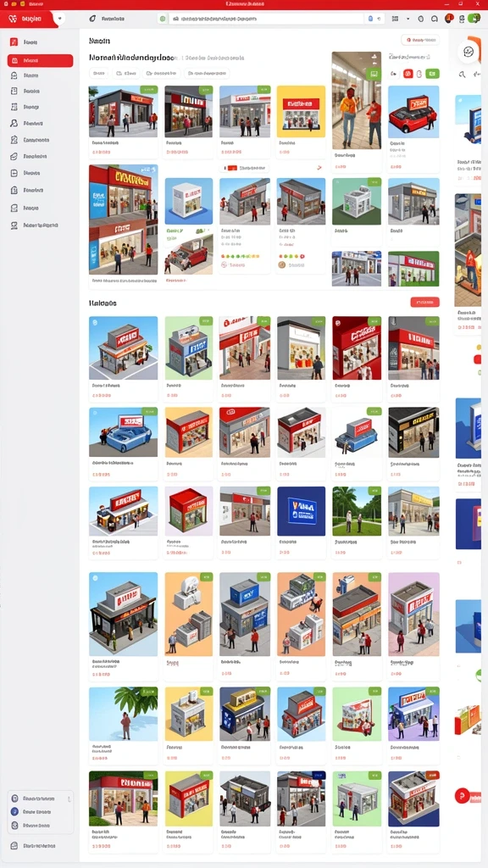Click the red floating round button at bottom right
The width and height of the screenshot is (488, 868).
point(462,795)
